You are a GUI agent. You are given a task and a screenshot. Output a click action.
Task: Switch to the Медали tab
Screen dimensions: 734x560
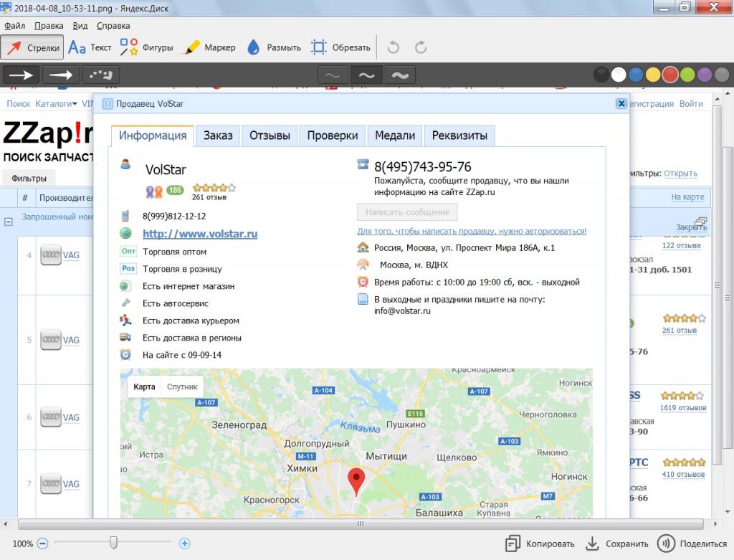pyautogui.click(x=395, y=136)
